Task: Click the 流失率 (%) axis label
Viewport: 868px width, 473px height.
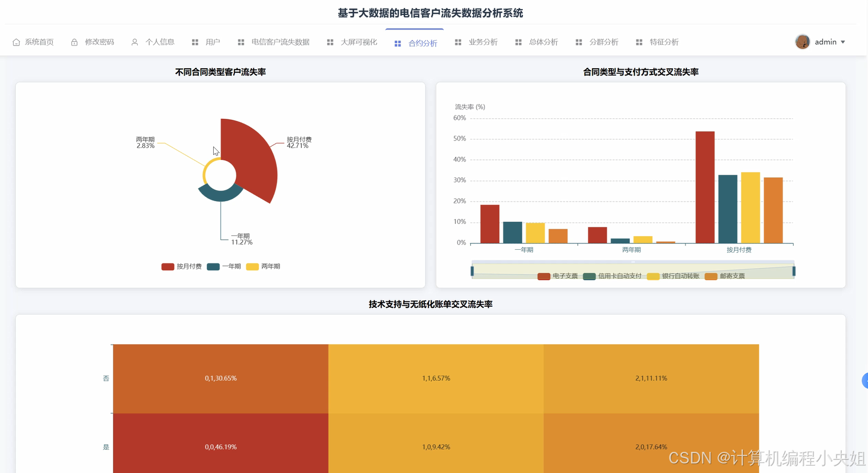Action: tap(470, 107)
